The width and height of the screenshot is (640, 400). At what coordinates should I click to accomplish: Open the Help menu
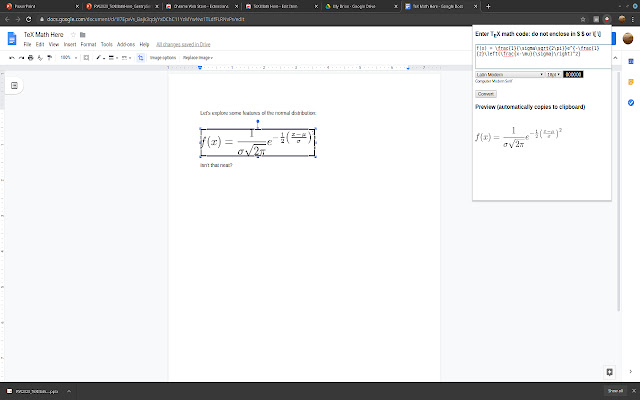(144, 44)
